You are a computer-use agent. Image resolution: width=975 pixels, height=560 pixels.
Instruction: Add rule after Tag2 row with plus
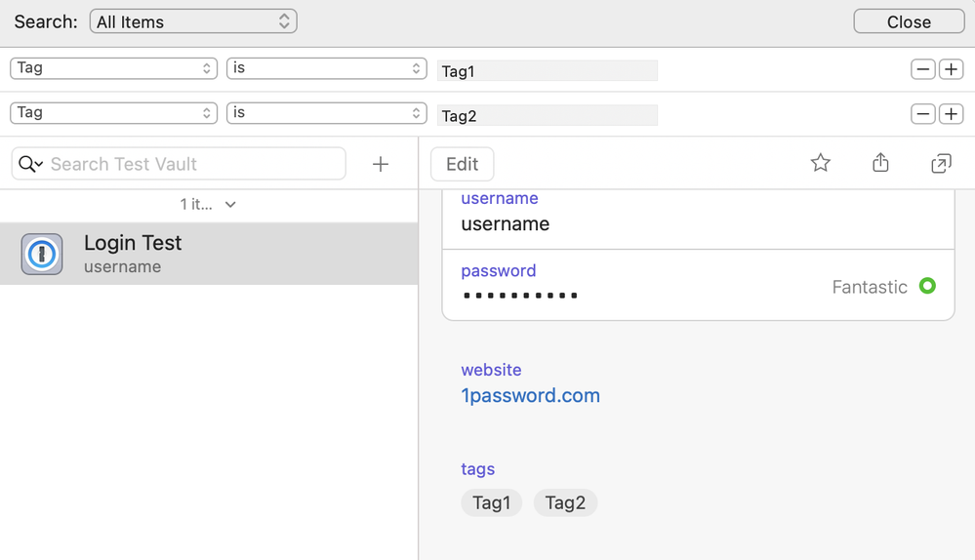[951, 114]
